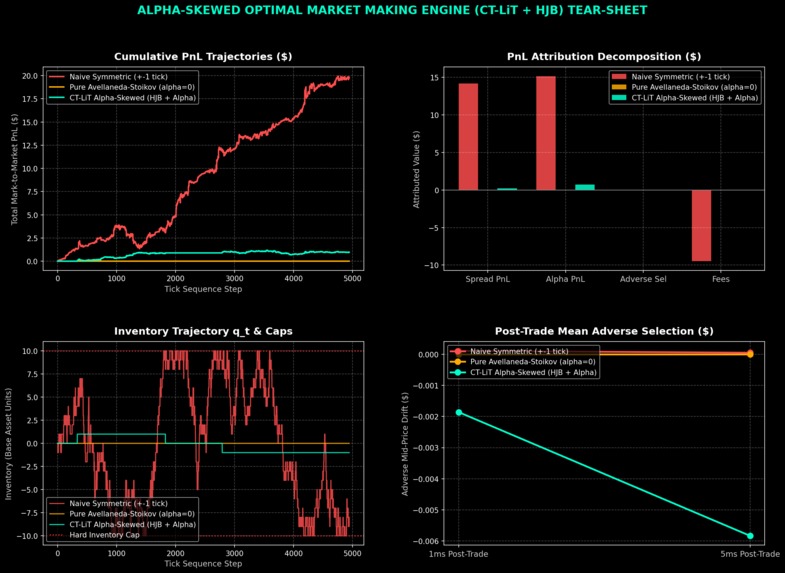The image size is (785, 573).
Task: Click the "-10.0" y-axis tick in Inventory chart
Action: click(29, 536)
